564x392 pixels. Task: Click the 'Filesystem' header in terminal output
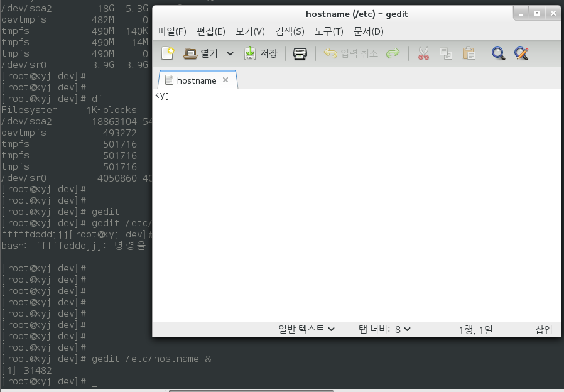[30, 110]
